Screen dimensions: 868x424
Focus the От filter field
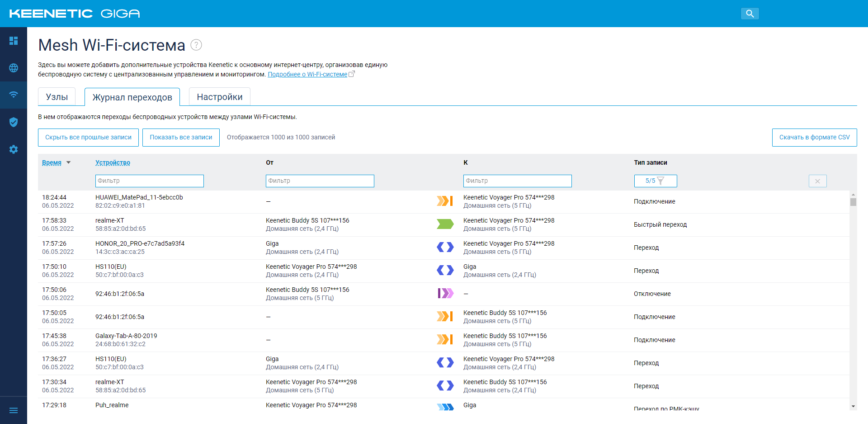[x=320, y=181]
